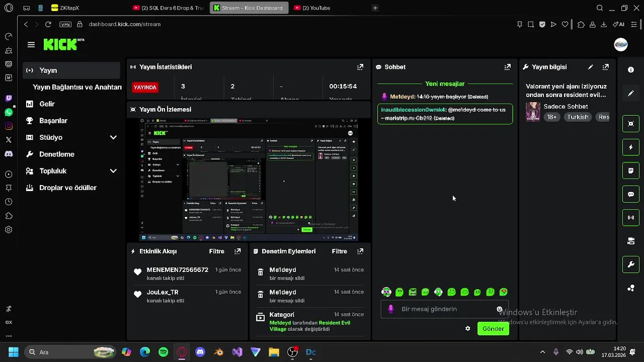
Task: Toggle the stream info wrench icon
Action: [x=631, y=264]
